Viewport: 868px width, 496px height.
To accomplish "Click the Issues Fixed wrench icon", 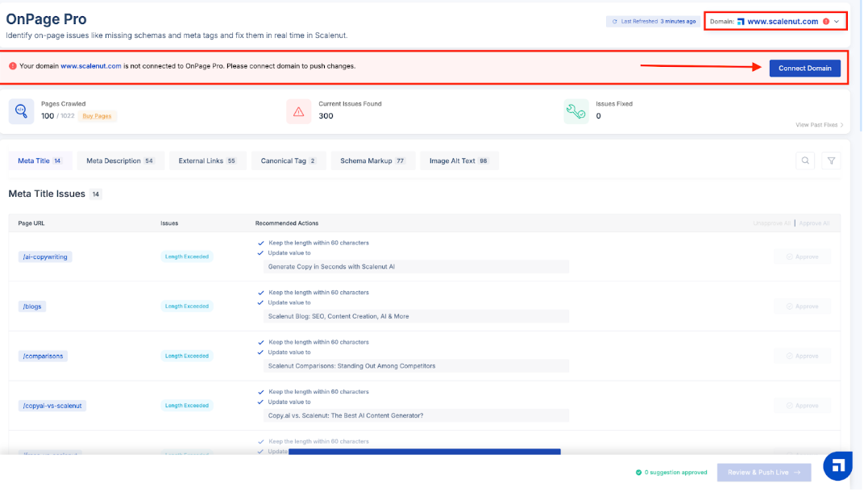I will (576, 111).
